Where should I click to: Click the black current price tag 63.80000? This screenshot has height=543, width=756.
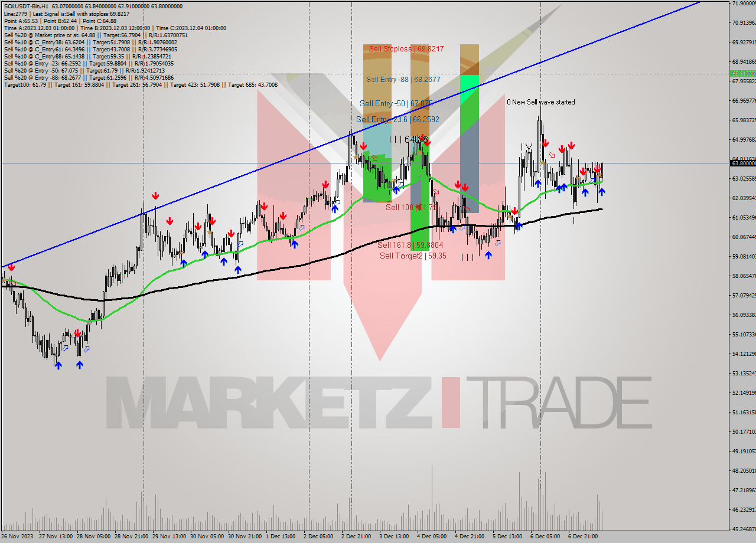tap(743, 163)
